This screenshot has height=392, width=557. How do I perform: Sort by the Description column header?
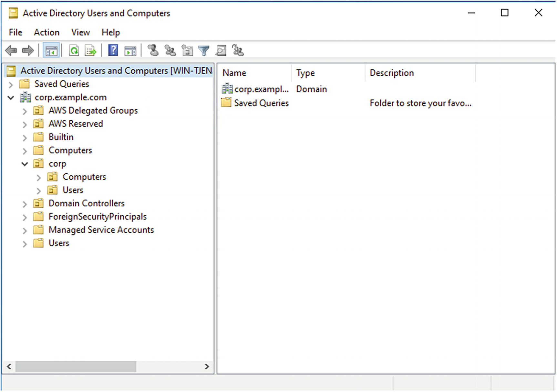420,73
